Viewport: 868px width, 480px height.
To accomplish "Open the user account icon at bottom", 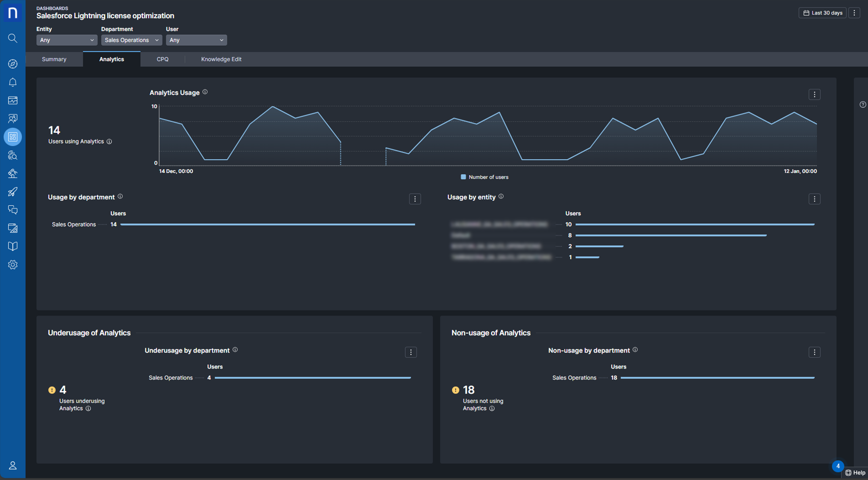I will (x=13, y=465).
